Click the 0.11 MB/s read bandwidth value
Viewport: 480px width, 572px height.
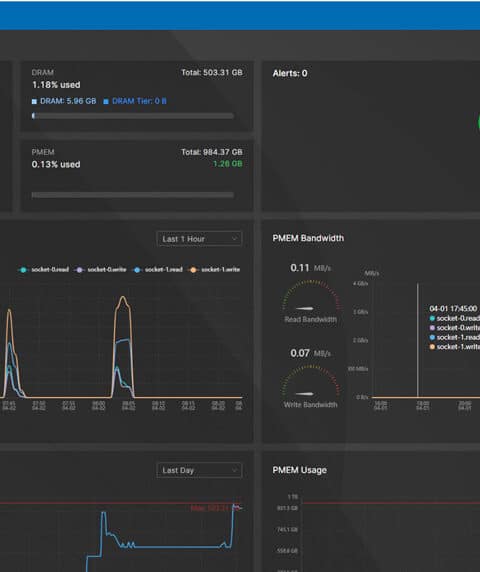[311, 268]
